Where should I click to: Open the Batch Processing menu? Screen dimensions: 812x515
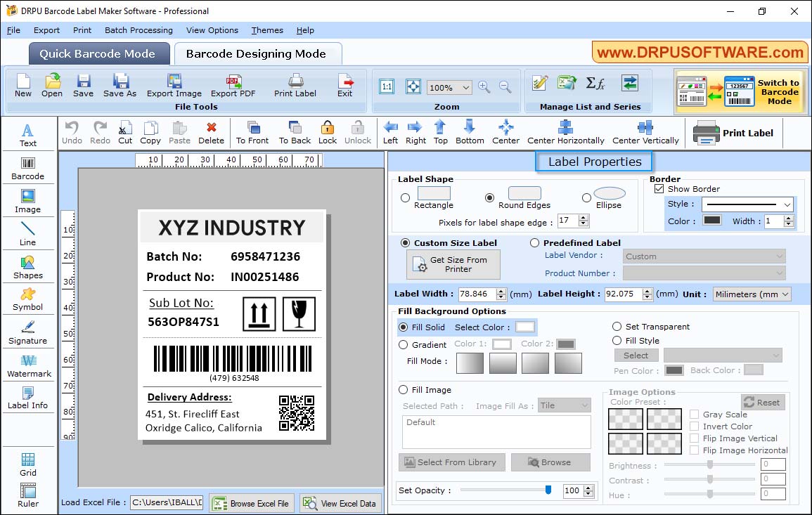coord(138,30)
